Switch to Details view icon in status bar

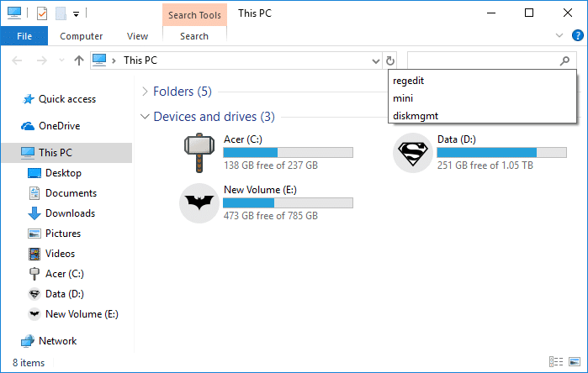(556, 362)
